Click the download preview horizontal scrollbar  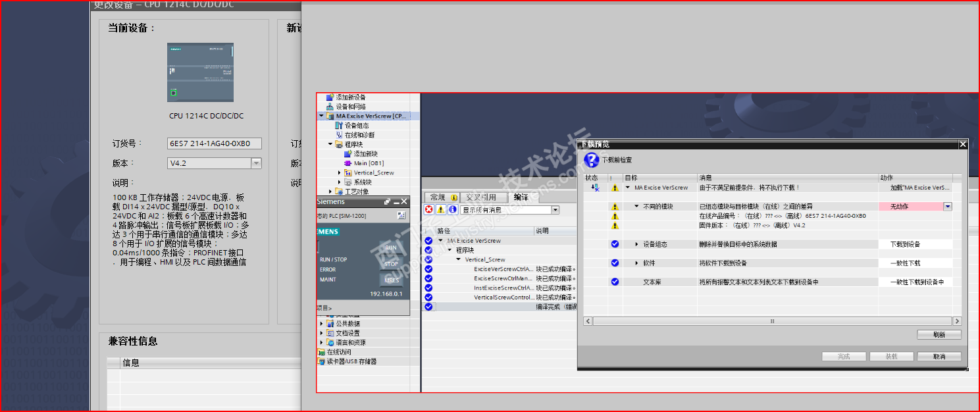point(773,321)
